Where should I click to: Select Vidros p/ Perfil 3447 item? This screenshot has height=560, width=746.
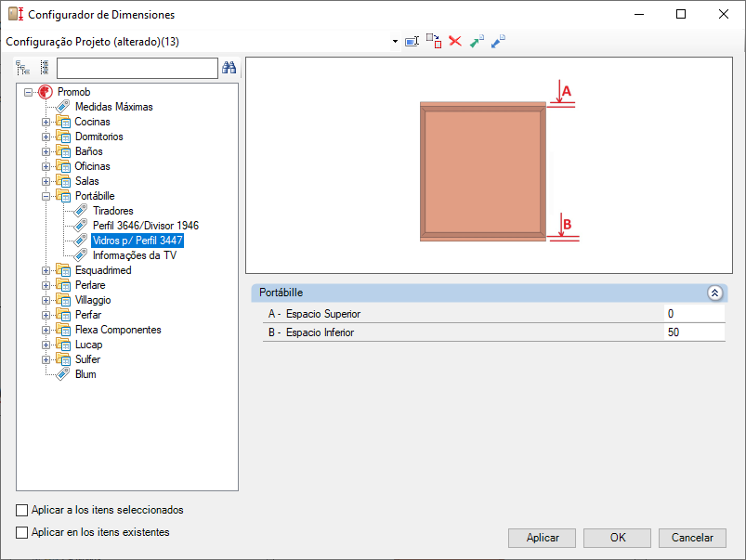[137, 241]
